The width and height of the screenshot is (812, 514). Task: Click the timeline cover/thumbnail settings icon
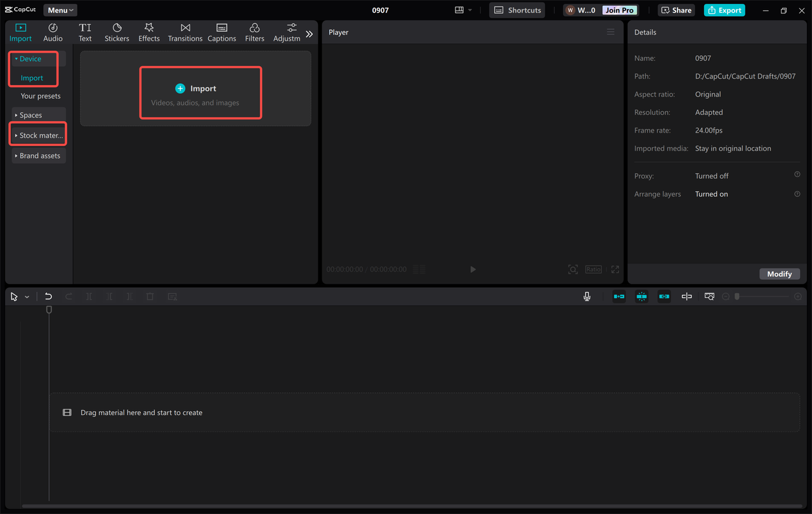(709, 296)
